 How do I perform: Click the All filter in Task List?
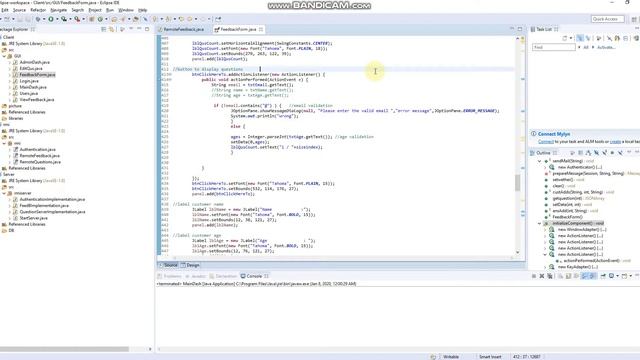pyautogui.click(x=586, y=47)
